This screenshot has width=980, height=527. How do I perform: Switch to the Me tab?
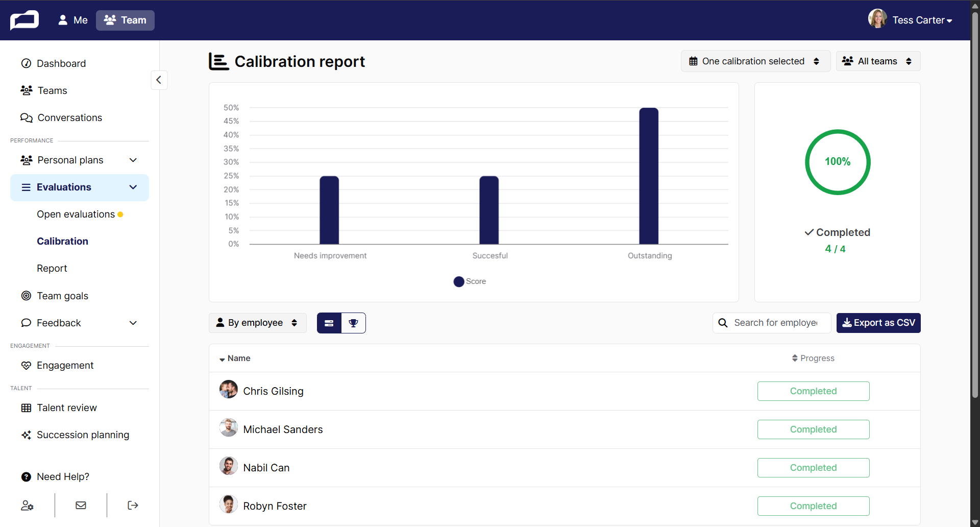click(73, 20)
